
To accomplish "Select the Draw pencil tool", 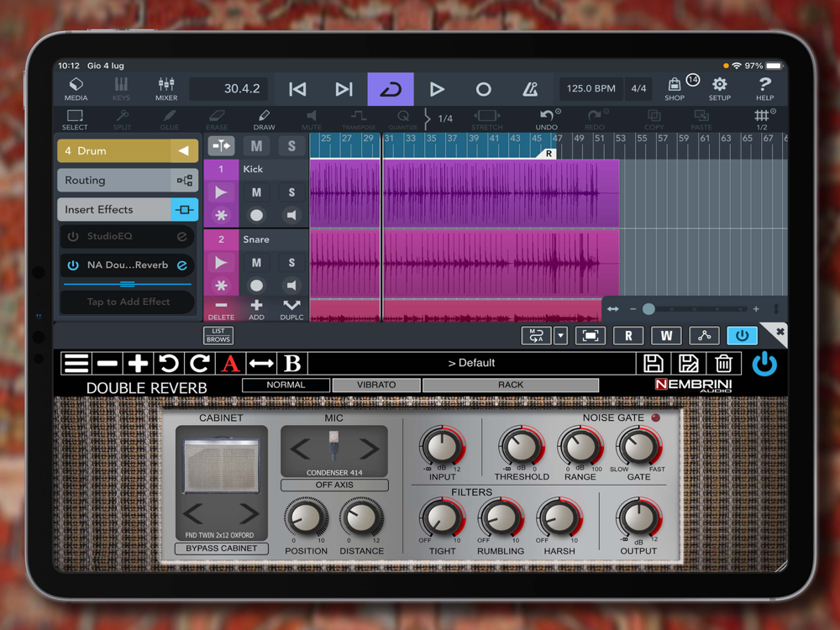I will [264, 119].
